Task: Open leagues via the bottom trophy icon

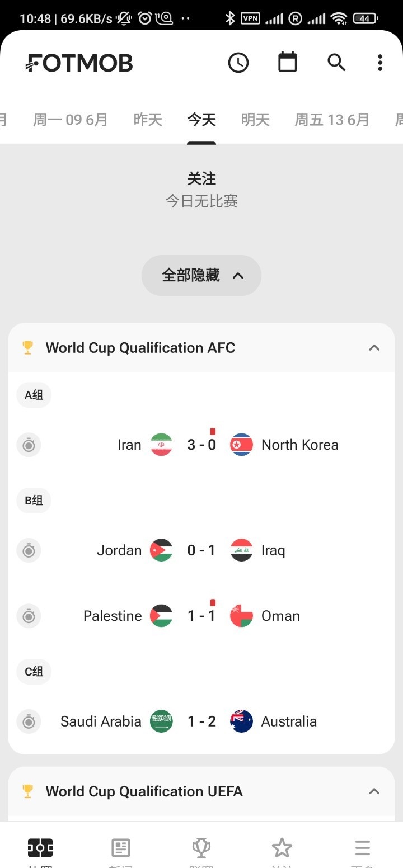Action: [201, 848]
